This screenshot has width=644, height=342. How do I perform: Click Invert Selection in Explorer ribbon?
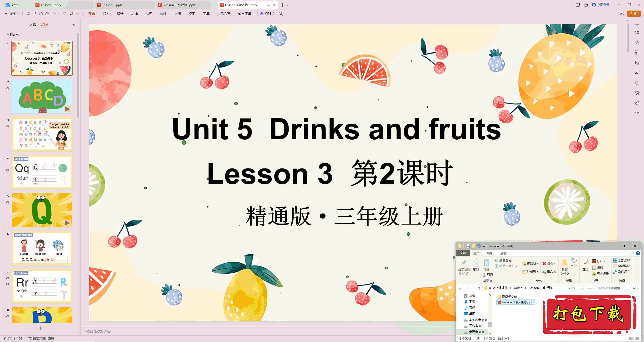[x=622, y=272]
